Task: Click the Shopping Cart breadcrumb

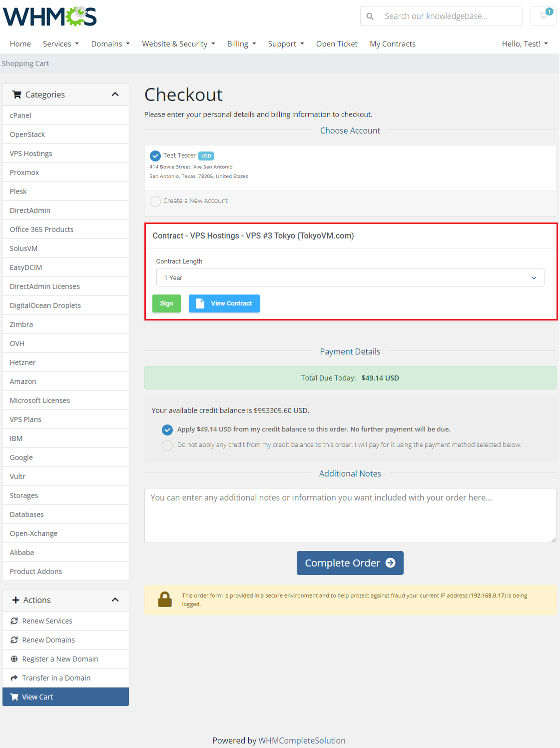Action: [x=25, y=63]
